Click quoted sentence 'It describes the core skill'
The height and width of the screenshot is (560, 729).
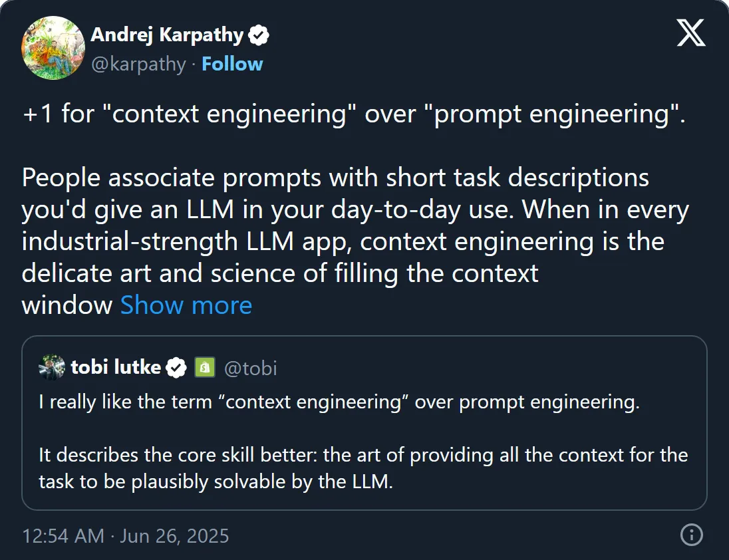363,468
